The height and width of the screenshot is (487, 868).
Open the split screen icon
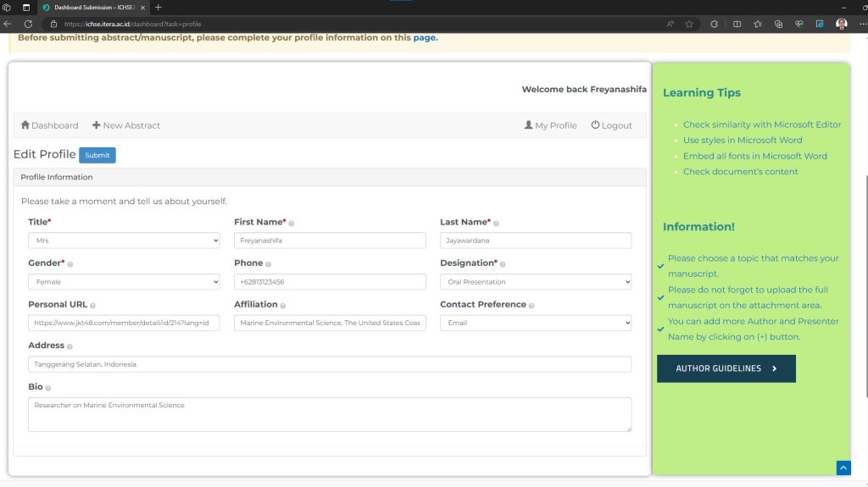[x=737, y=24]
